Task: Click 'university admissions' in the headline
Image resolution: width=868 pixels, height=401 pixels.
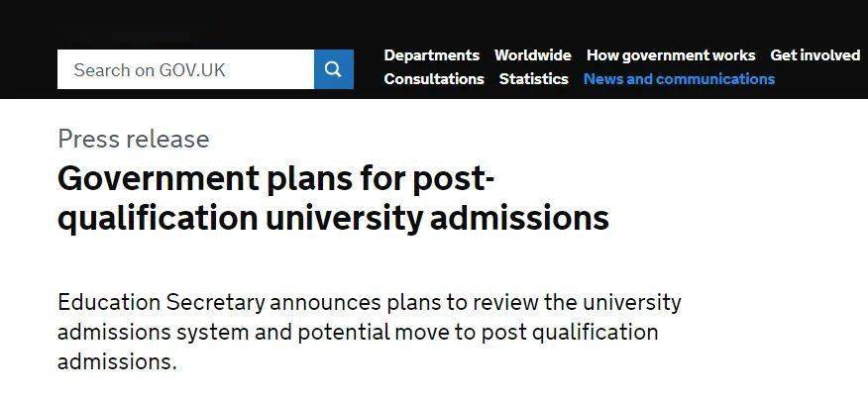Action: [437, 219]
